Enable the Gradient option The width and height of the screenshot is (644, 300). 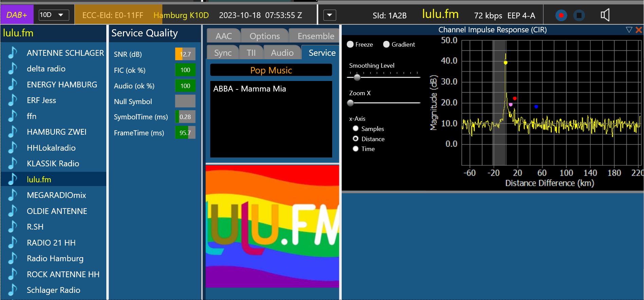coord(386,45)
